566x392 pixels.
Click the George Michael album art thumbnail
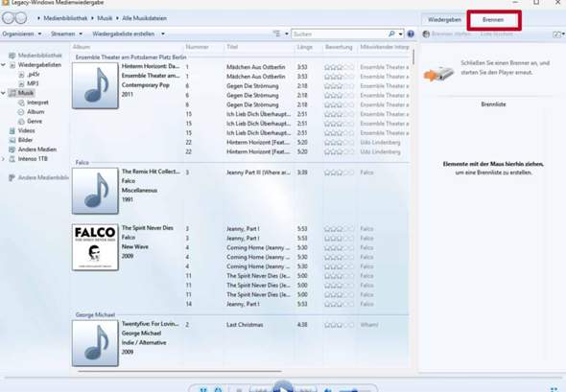(95, 343)
